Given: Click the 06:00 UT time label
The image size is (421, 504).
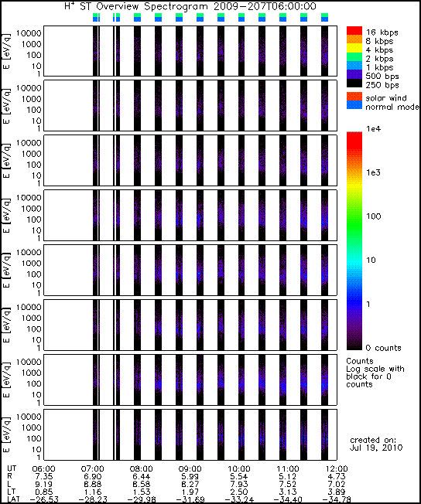Looking at the screenshot, I should [44, 469].
